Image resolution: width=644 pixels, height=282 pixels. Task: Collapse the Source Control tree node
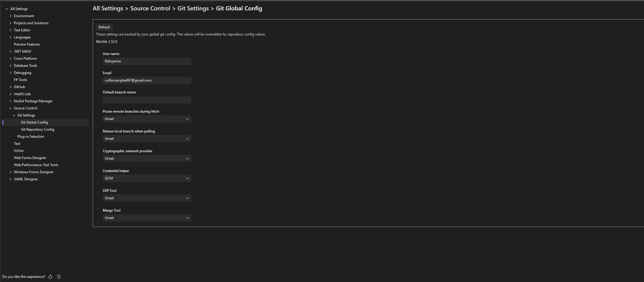click(x=10, y=108)
